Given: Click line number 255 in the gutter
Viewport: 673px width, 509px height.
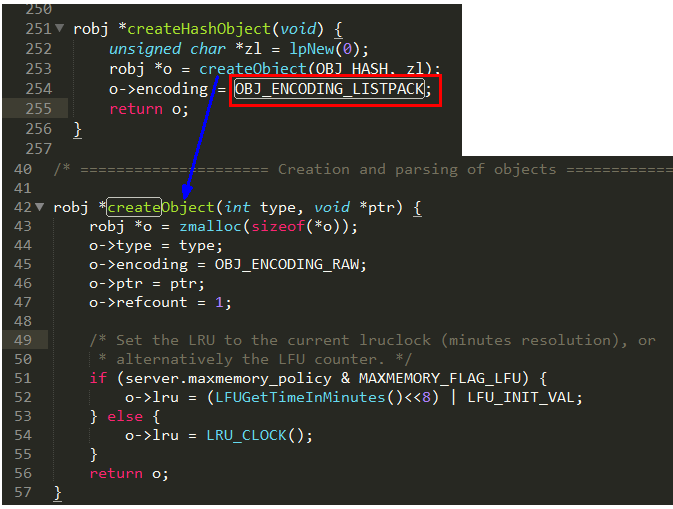Looking at the screenshot, I should pyautogui.click(x=39, y=109).
